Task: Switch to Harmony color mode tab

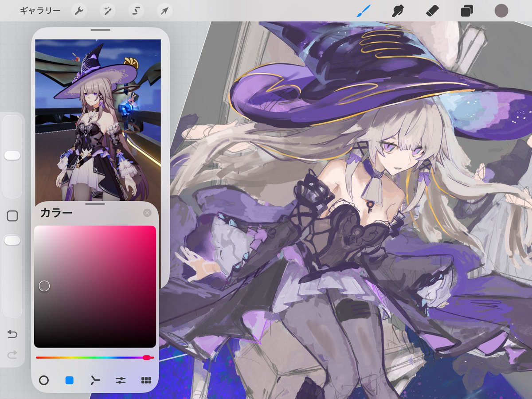Action: (95, 380)
